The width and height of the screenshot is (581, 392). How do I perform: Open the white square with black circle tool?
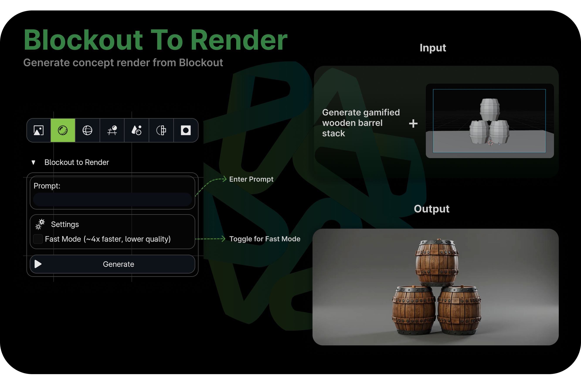tap(186, 130)
